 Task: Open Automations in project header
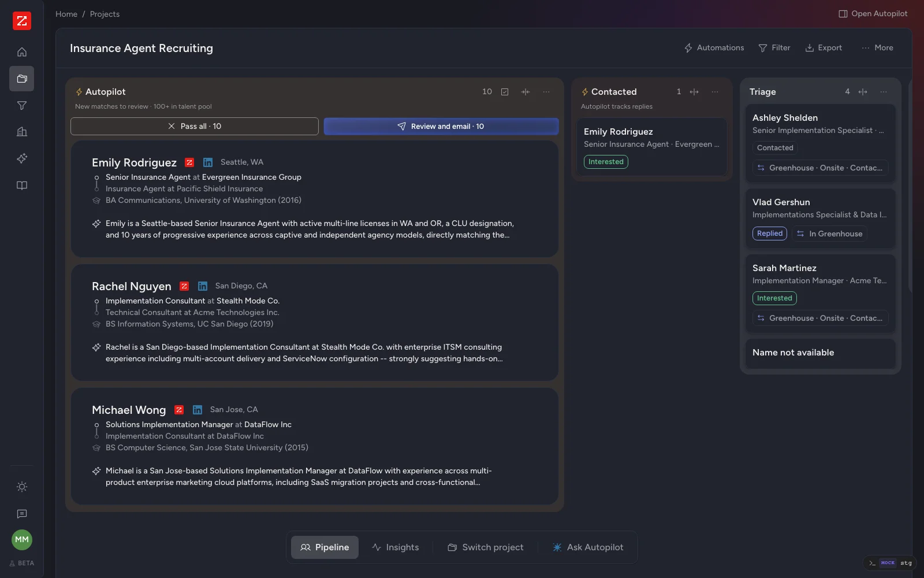click(714, 48)
